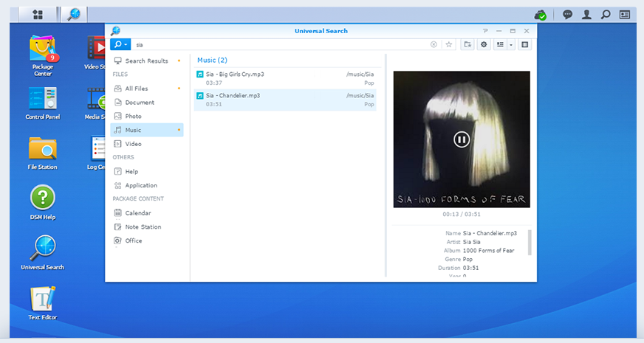644x343 pixels.
Task: Select Search Results in the sidebar
Action: [147, 60]
